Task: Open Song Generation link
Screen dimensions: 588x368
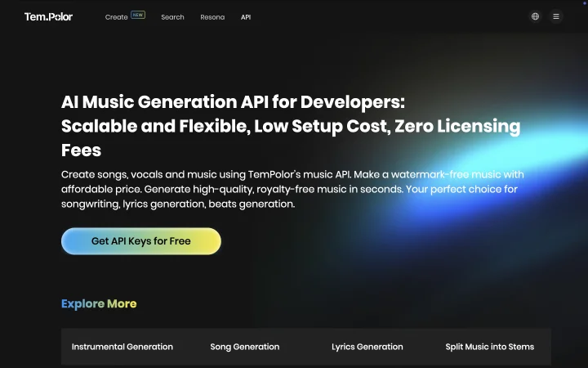Action: pos(244,347)
